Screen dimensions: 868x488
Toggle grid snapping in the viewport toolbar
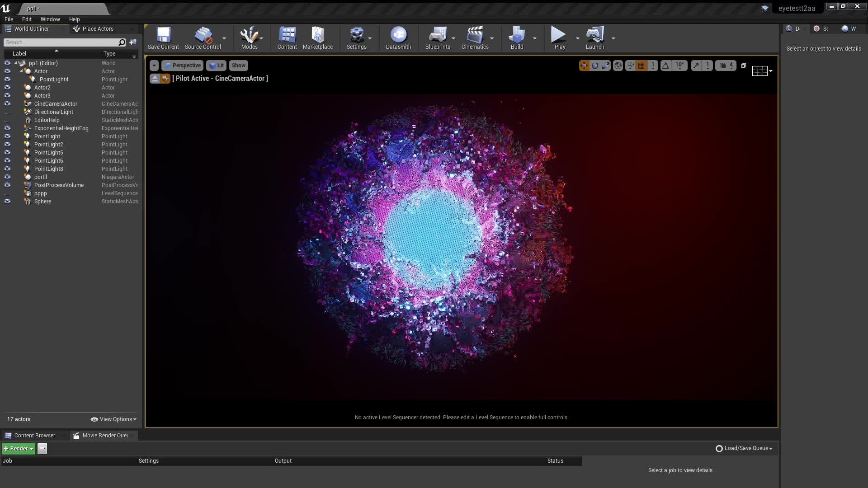coord(642,66)
